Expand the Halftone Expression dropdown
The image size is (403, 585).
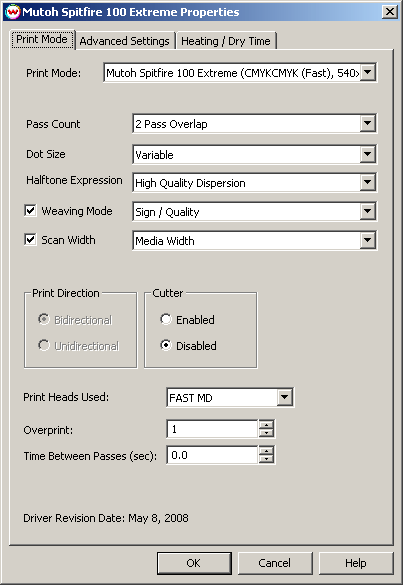(x=368, y=182)
